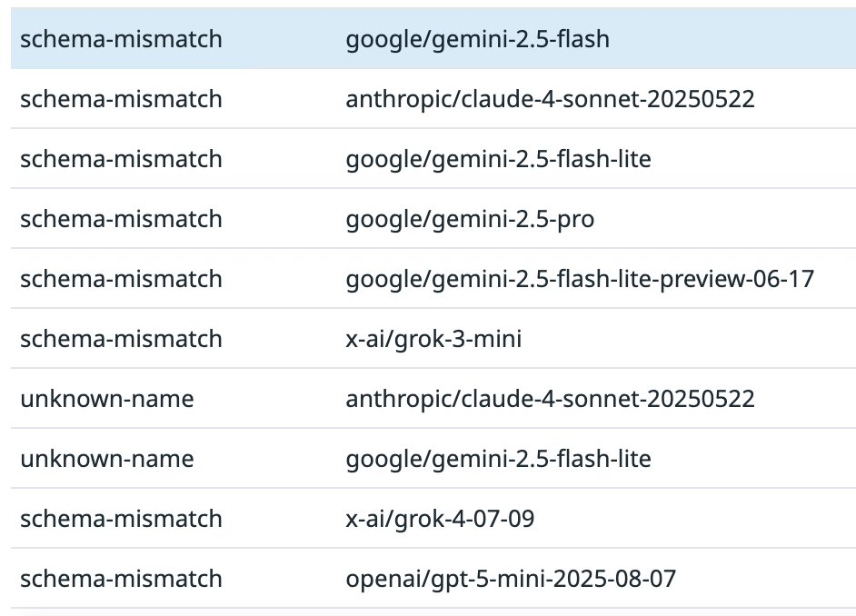The width and height of the screenshot is (856, 616).
Task: Click the google/gemini-2.5-flash-lite-preview-06-17 model cell
Action: 579,278
